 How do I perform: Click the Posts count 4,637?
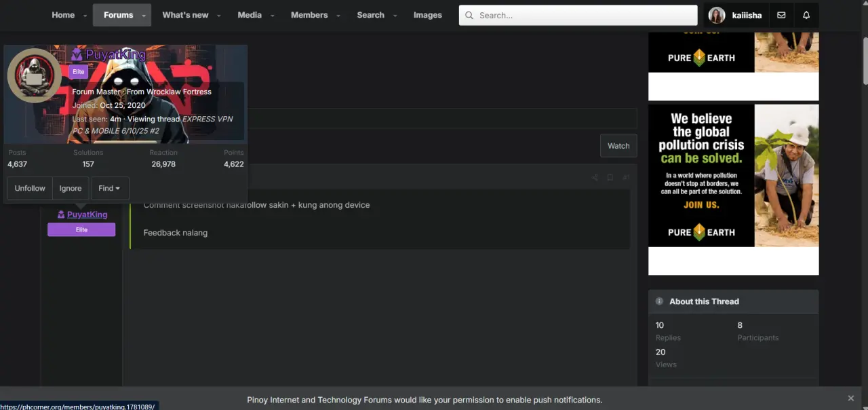[x=17, y=164]
